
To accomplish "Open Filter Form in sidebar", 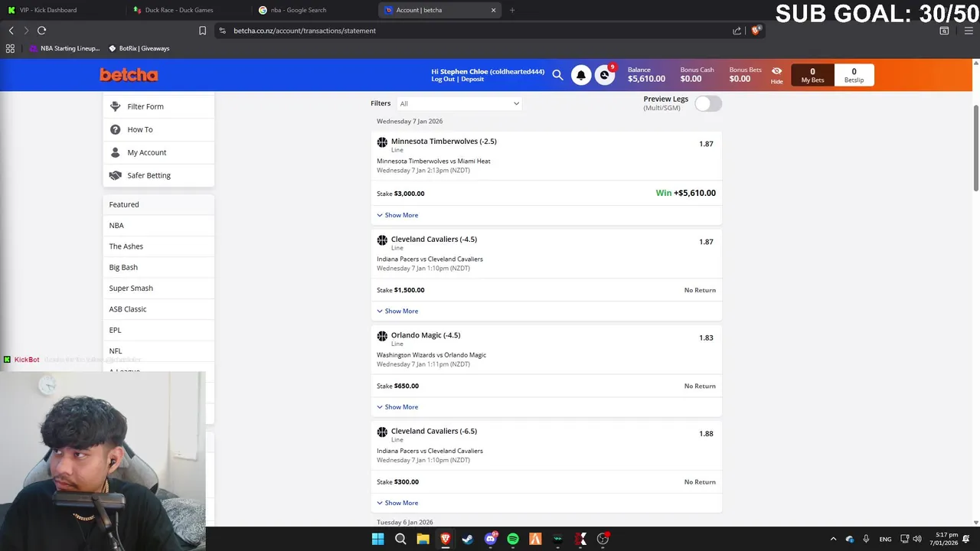I will click(158, 106).
